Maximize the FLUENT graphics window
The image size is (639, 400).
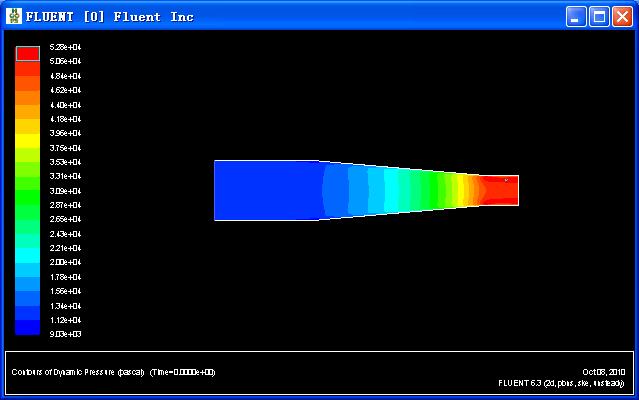(599, 16)
